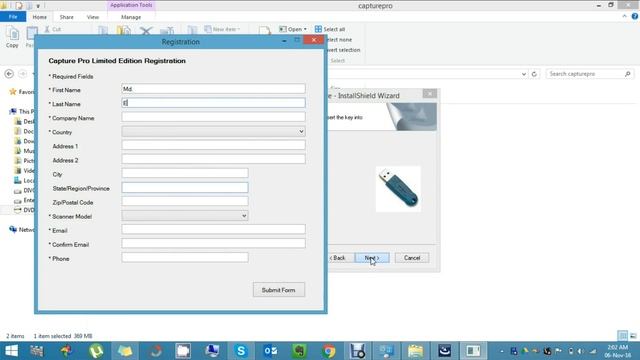Click the Search capturepro box
This screenshot has width=640, height=360.
(590, 74)
